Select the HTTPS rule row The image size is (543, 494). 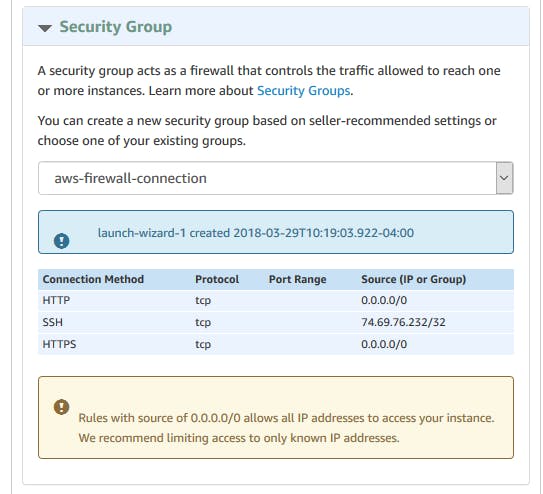[x=276, y=344]
